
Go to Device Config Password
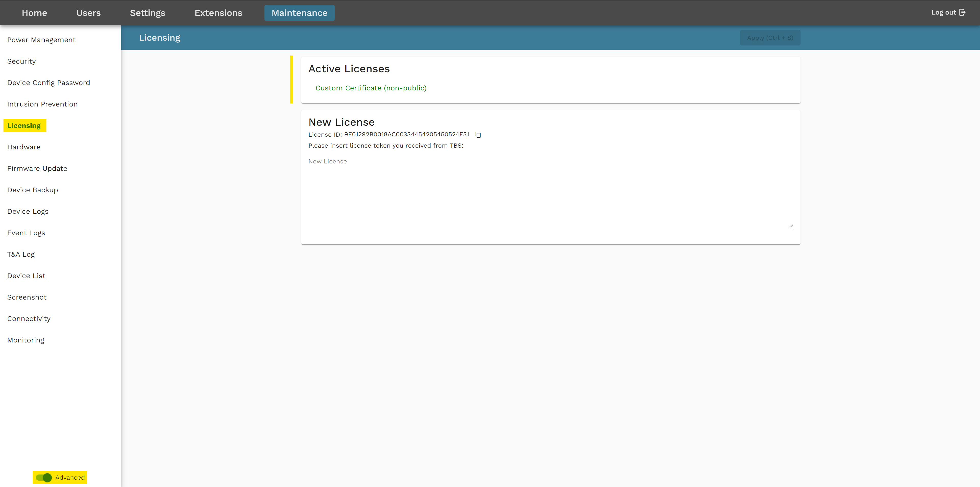point(49,83)
